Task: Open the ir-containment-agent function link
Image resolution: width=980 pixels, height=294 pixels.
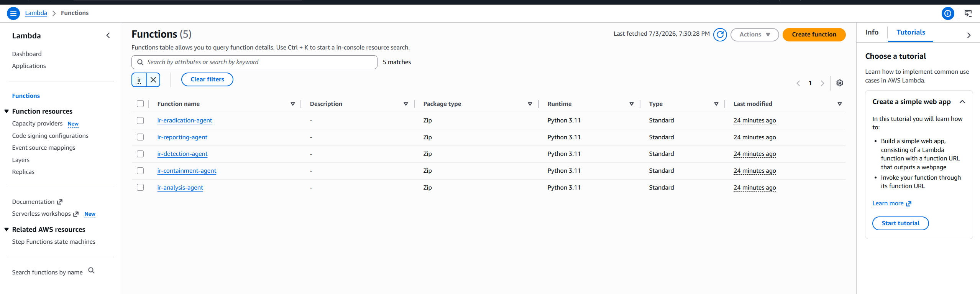Action: 187,171
